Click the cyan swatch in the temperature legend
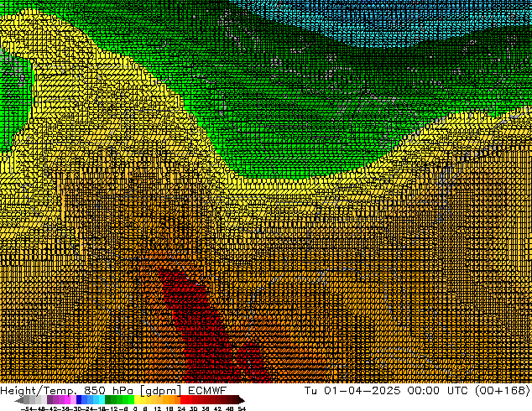The width and height of the screenshot is (532, 411). [102, 399]
